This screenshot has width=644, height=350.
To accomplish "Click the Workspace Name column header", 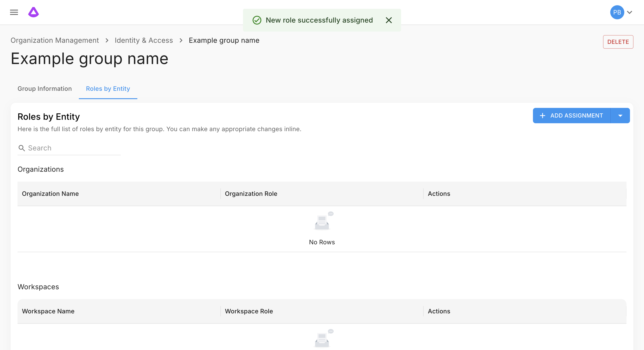I will tap(48, 311).
